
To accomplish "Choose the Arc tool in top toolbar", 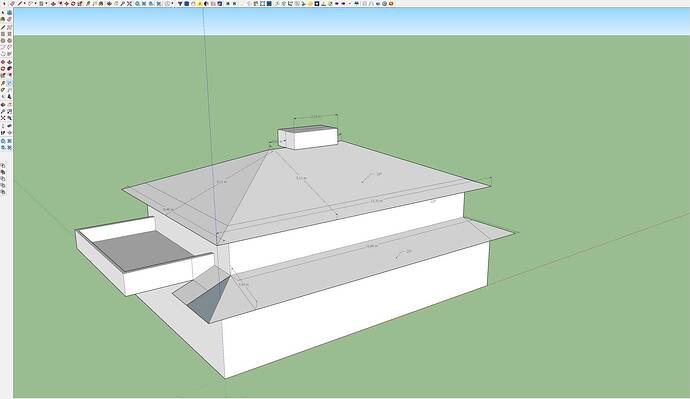I will click(30, 4).
